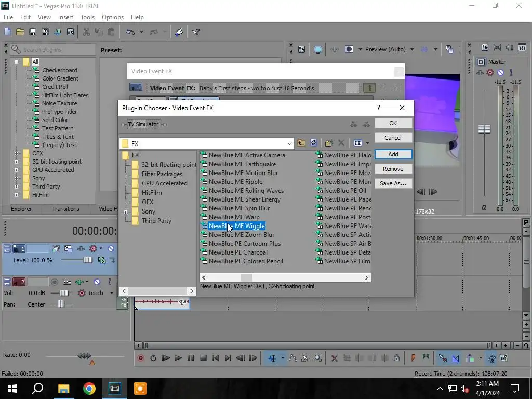Mute audio track 2

pos(97,282)
